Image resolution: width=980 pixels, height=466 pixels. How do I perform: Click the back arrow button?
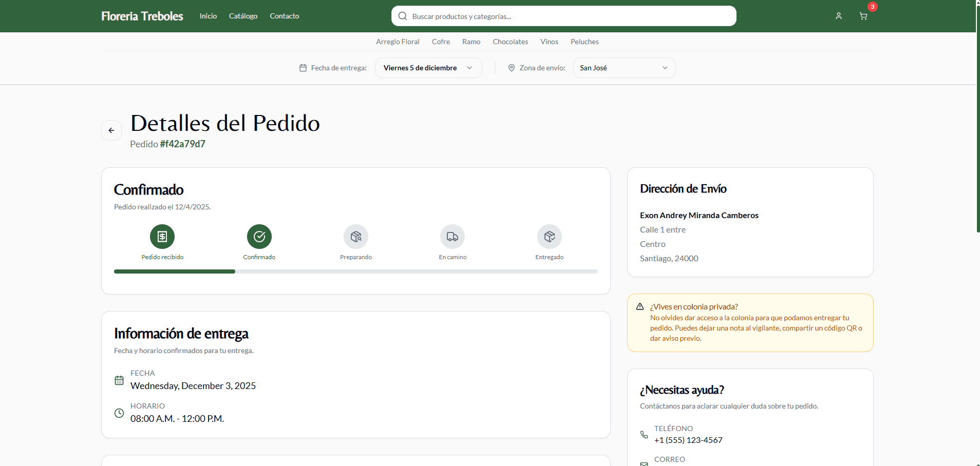(111, 130)
